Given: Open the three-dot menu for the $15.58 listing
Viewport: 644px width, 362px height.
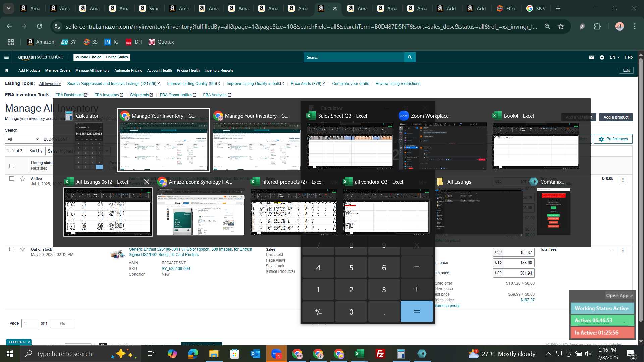Looking at the screenshot, I should click(623, 180).
